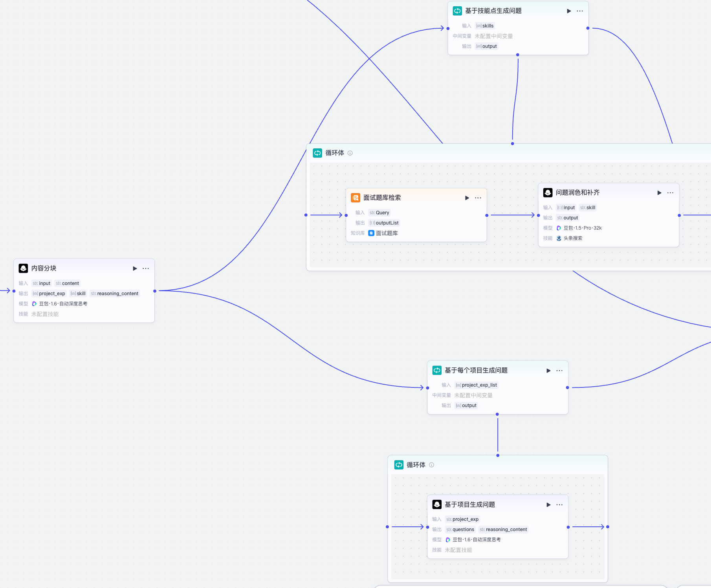Click the info icon beside upper 循环体
This screenshot has height=588, width=711.
click(350, 153)
